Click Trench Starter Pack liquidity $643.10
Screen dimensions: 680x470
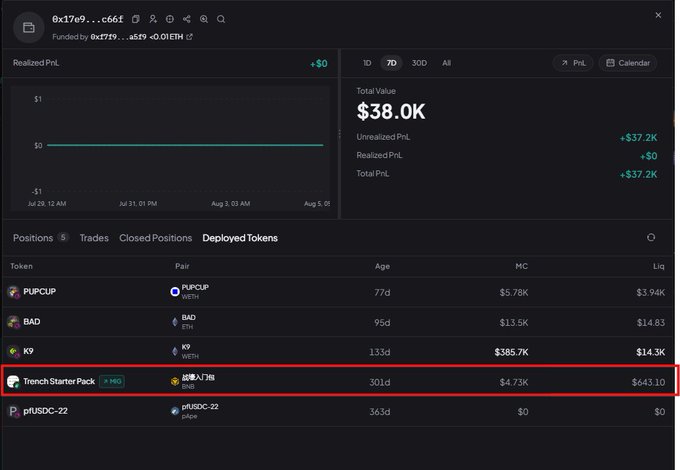648,382
